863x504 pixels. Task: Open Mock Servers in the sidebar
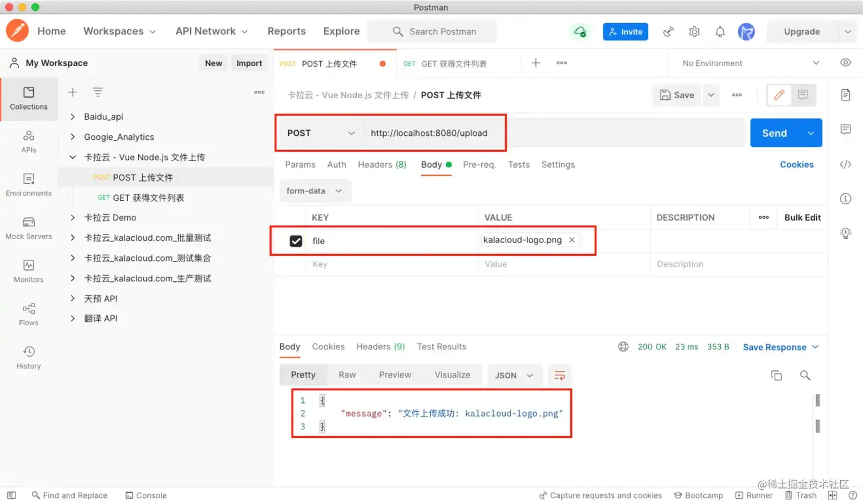pyautogui.click(x=29, y=228)
